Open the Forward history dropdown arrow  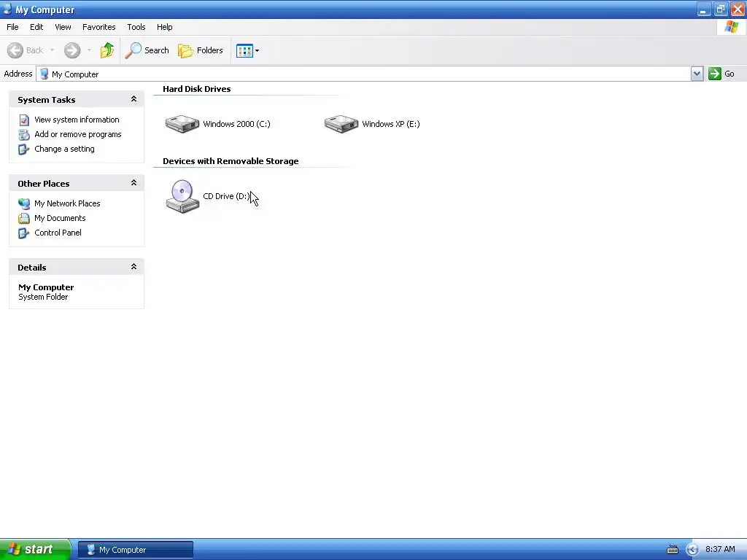tap(89, 50)
